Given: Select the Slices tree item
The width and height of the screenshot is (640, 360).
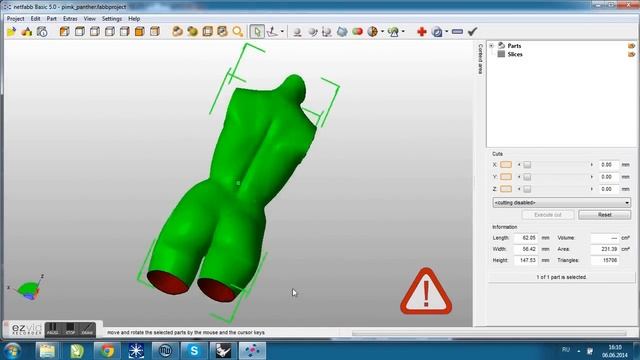Looking at the screenshot, I should coord(515,54).
